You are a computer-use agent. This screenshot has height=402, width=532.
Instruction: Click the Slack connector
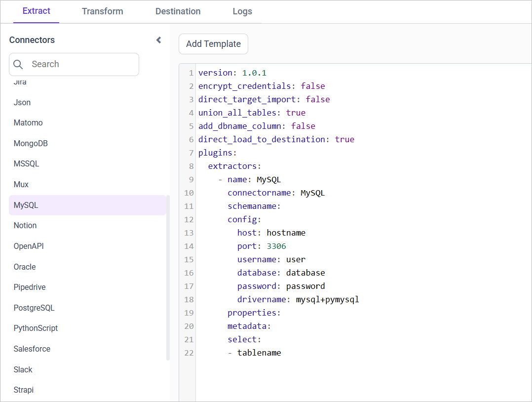click(23, 369)
